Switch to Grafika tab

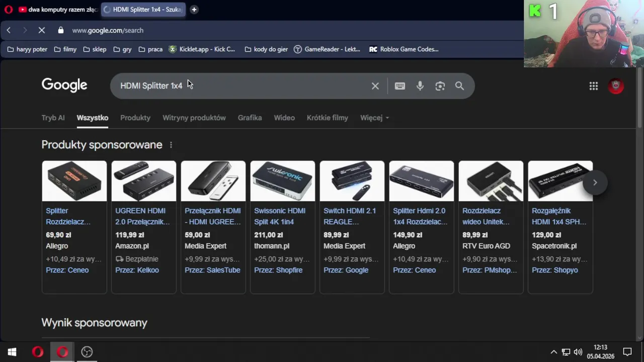250,118
